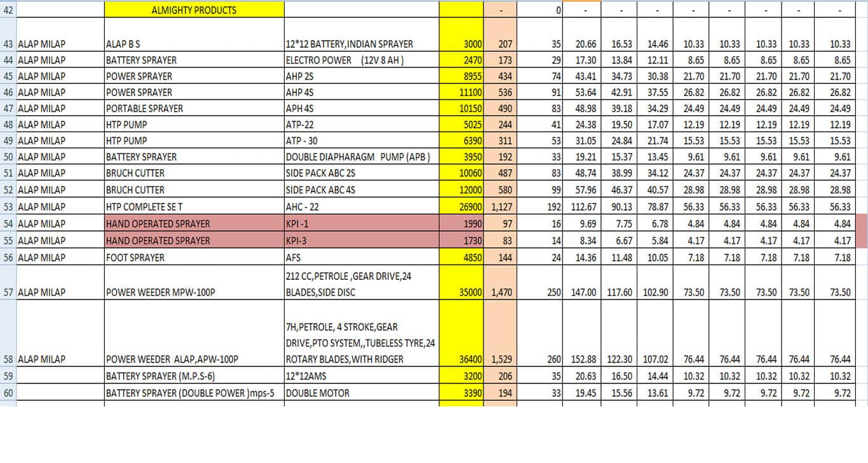
Task: Click ATP - 30 description cell
Action: [x=362, y=141]
